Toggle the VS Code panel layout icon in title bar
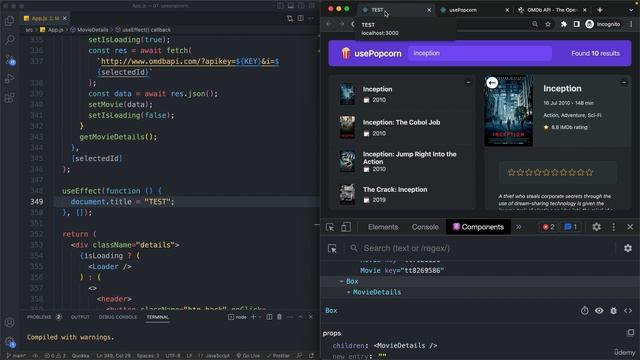The image size is (640, 360). 291,6
